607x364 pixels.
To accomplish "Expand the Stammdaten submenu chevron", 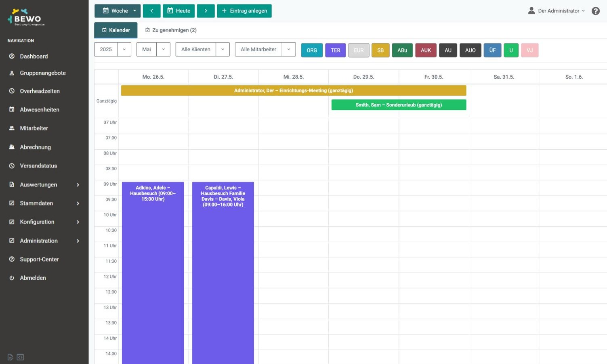I will (78, 203).
